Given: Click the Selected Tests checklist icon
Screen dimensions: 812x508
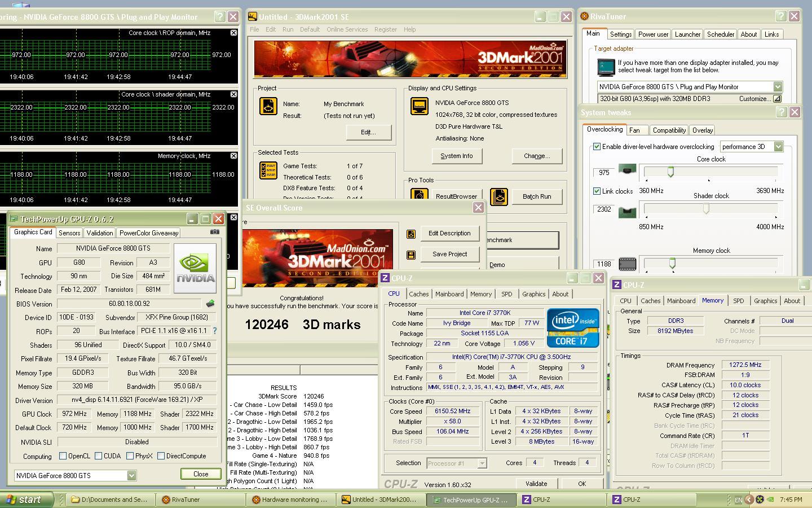Looking at the screenshot, I should pyautogui.click(x=268, y=170).
